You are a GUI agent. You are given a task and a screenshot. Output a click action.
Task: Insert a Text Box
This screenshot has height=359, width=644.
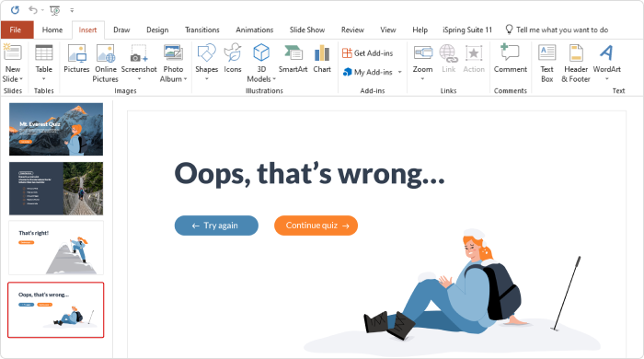click(x=546, y=63)
